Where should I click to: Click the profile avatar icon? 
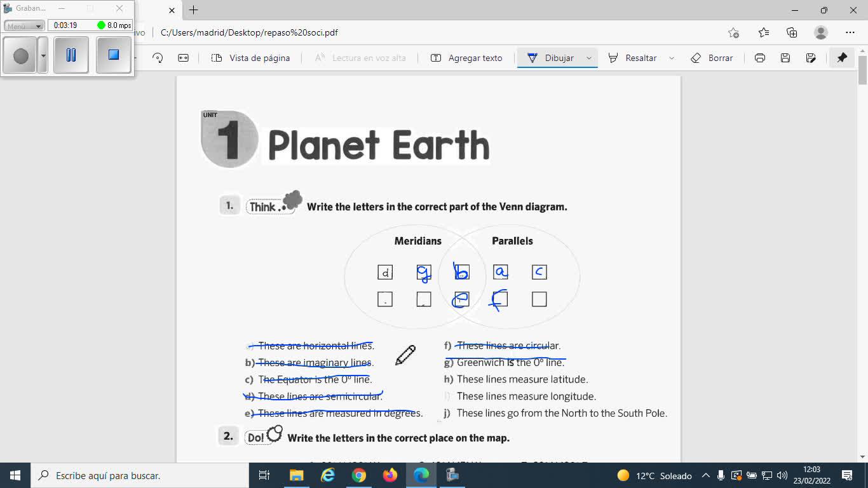point(821,32)
